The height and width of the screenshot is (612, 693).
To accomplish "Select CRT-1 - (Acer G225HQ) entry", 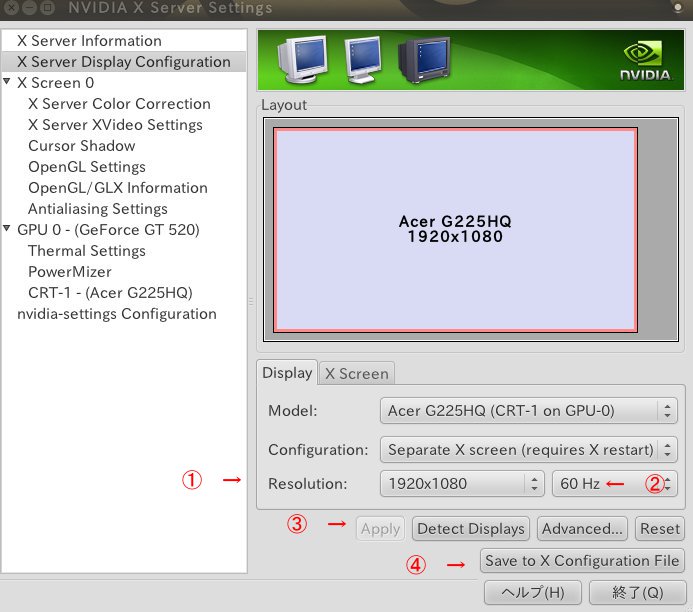I will [x=110, y=293].
